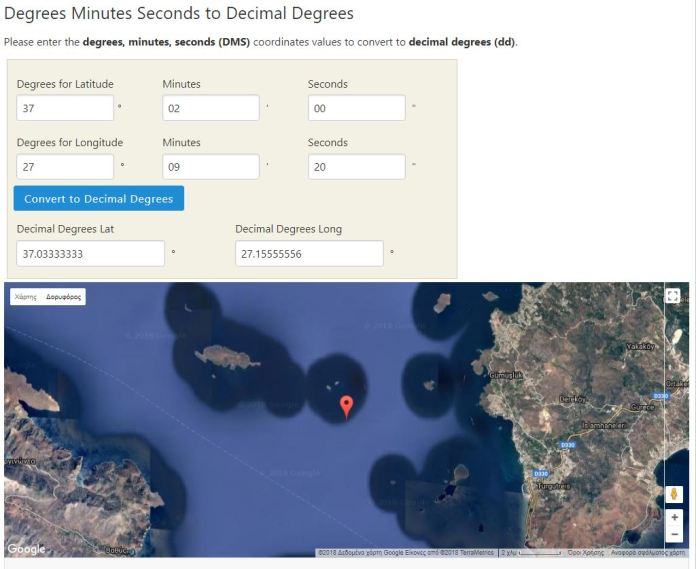Switch map to Δορυφόρος satellite view

pyautogui.click(x=63, y=297)
